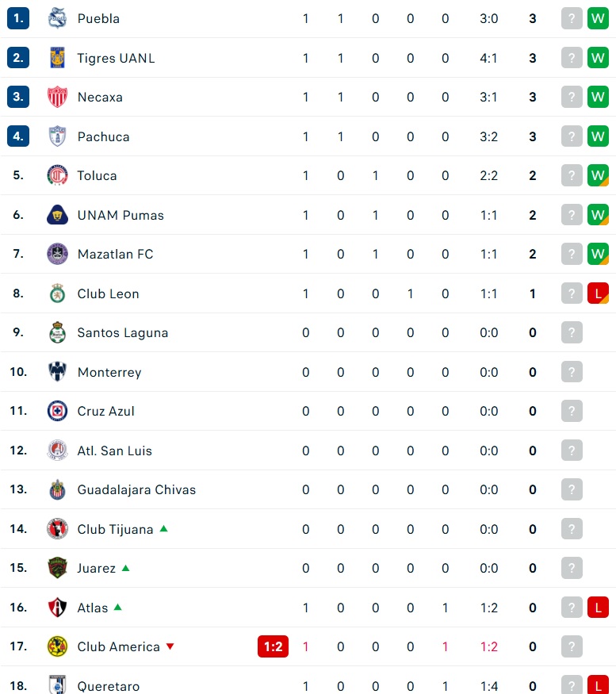Click the Club America yellow crest

click(x=57, y=646)
